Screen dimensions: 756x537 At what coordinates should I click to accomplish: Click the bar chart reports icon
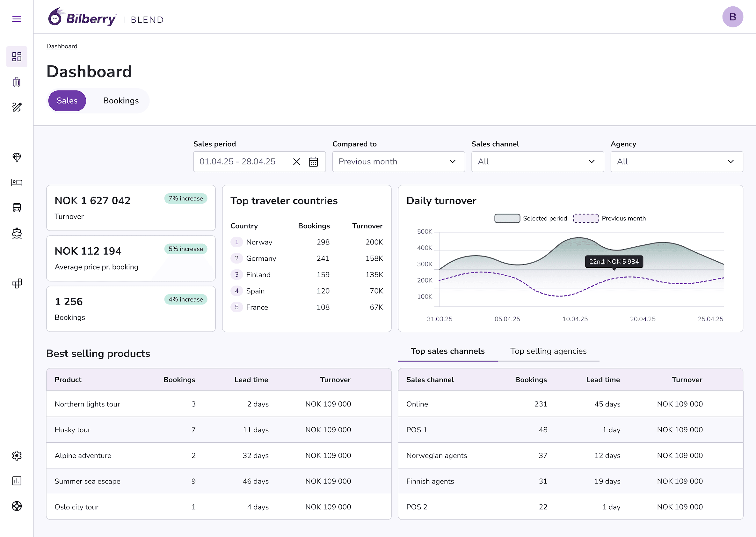[x=17, y=481]
